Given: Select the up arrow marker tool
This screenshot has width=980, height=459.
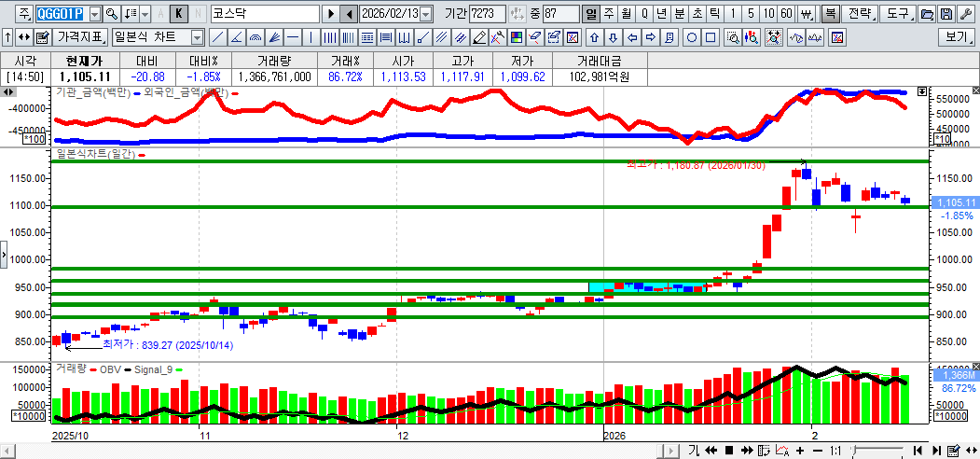Looking at the screenshot, I should pyautogui.click(x=592, y=37).
